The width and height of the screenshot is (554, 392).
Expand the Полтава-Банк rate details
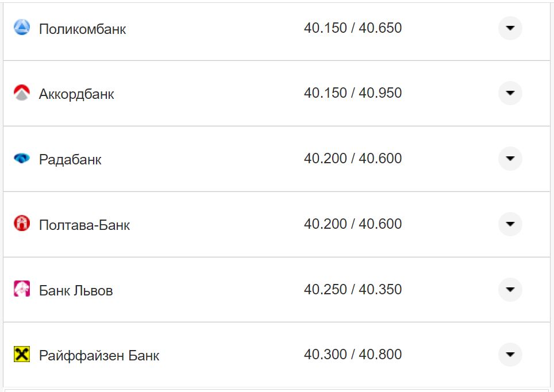point(510,224)
